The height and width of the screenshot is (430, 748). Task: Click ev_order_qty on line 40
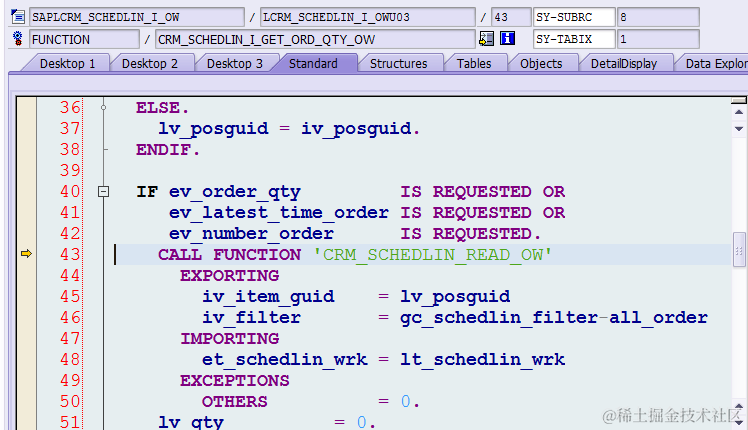[235, 192]
